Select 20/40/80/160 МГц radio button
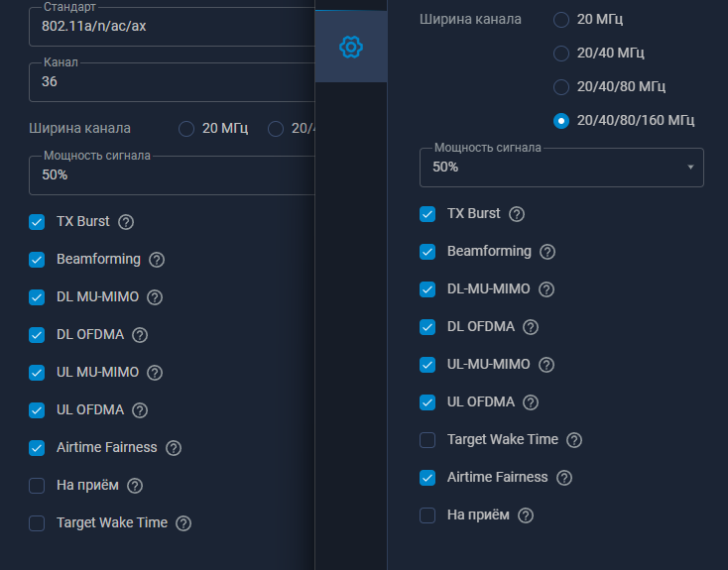Viewport: 728px width, 570px height. (561, 121)
